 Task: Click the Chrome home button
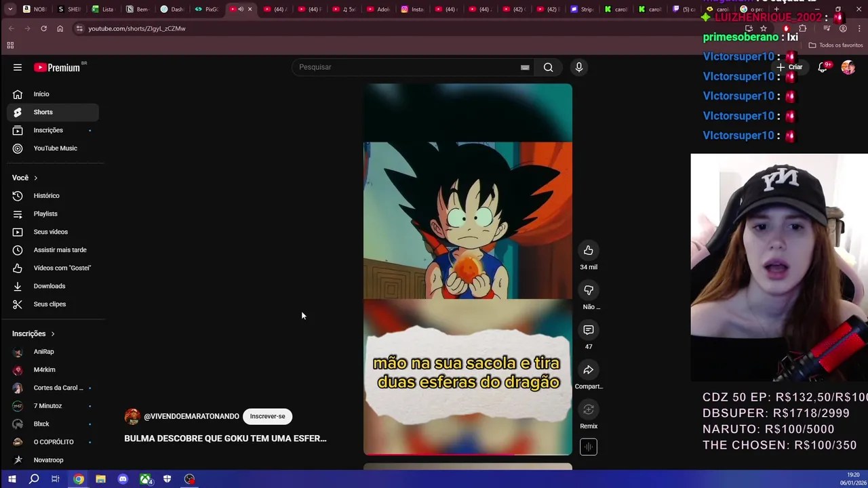[x=60, y=28]
